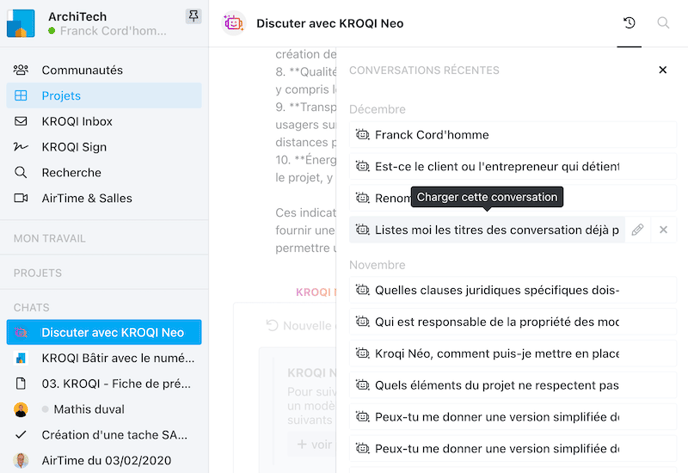The width and height of the screenshot is (688, 473).
Task: Click the AirTime camera icon
Action: click(x=21, y=198)
